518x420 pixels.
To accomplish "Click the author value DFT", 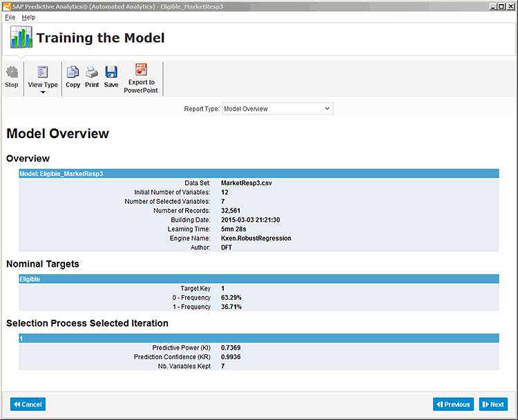I will [227, 247].
